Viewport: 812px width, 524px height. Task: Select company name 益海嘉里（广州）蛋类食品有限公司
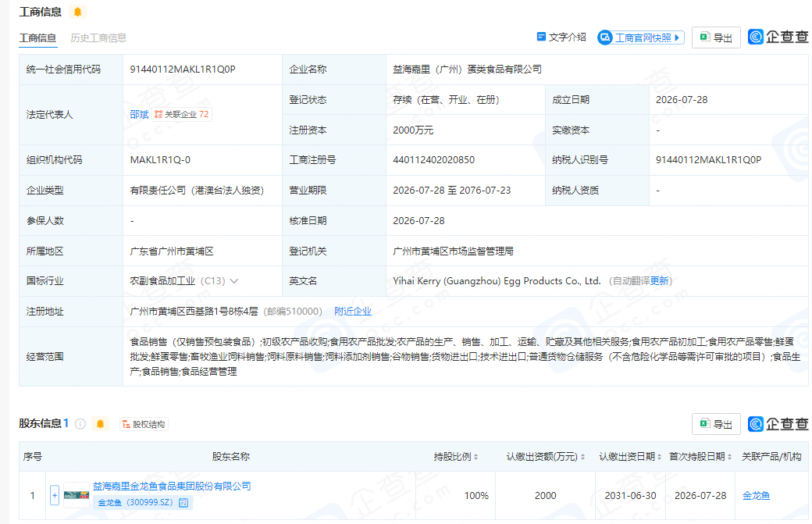click(467, 70)
